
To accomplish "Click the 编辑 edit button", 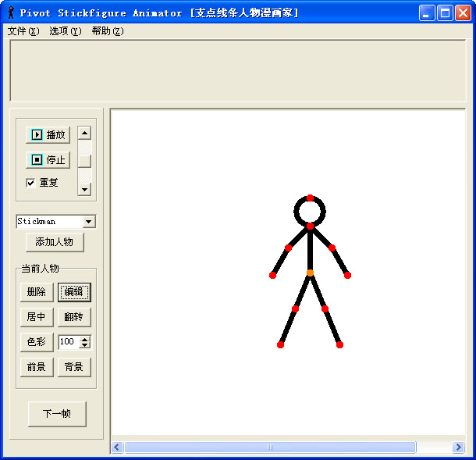I will coord(74,292).
